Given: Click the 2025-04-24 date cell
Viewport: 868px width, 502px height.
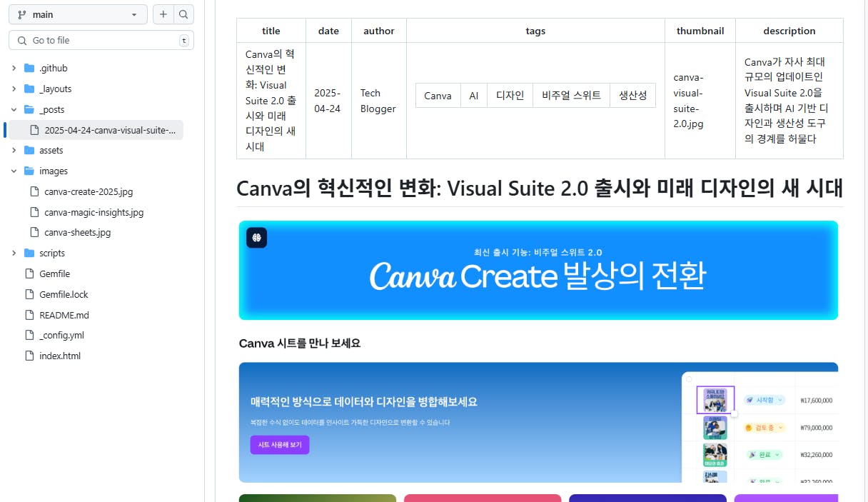Looking at the screenshot, I should (328, 101).
